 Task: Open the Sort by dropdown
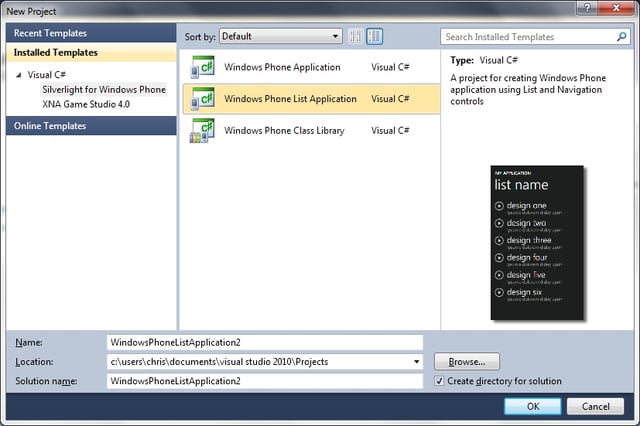281,36
